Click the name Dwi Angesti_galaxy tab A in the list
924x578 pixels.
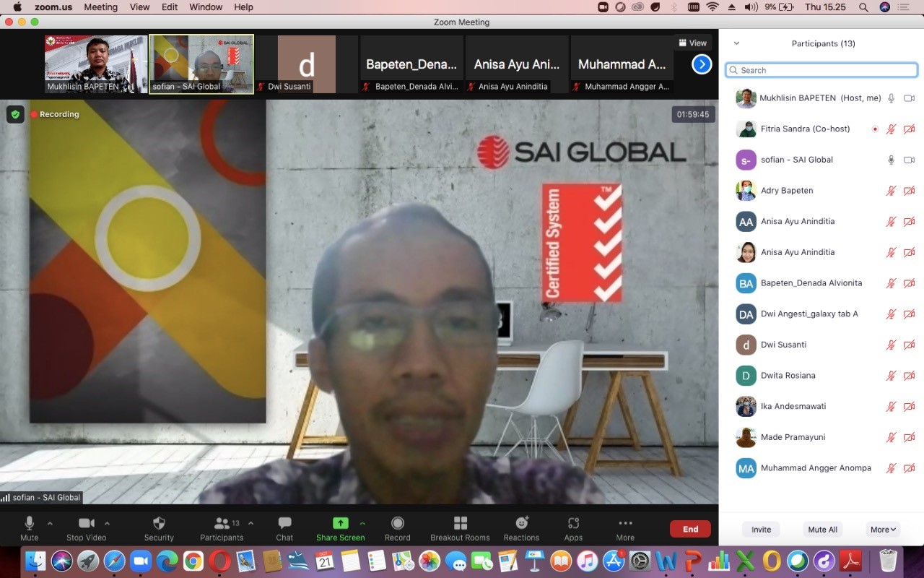[x=809, y=314]
